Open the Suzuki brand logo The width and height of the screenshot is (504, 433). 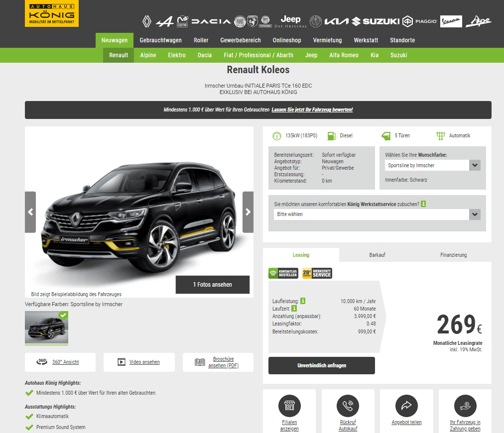point(376,21)
